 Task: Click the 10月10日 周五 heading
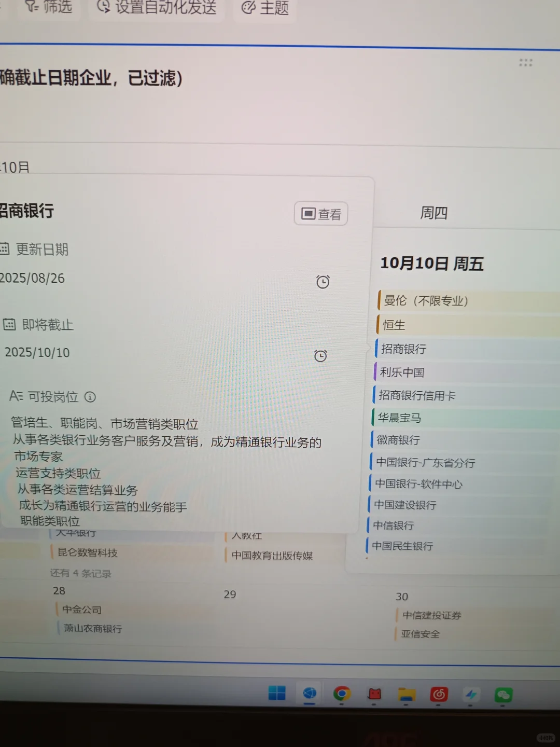point(432,264)
